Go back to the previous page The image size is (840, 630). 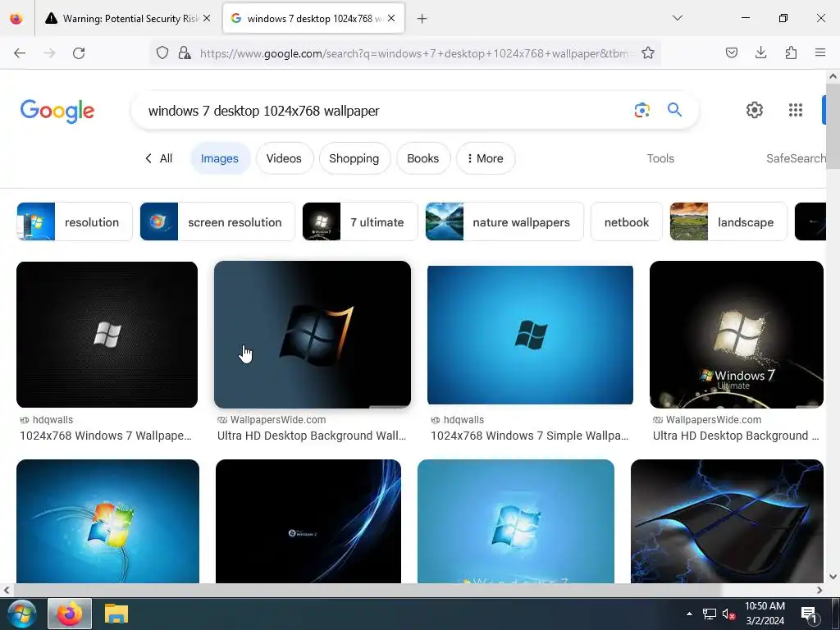click(20, 52)
